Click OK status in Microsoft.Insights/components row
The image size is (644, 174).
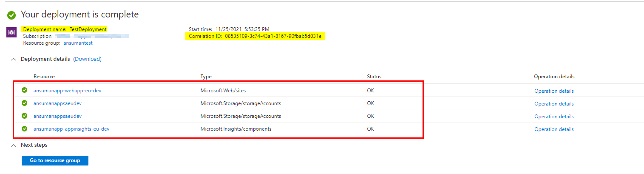pyautogui.click(x=371, y=129)
